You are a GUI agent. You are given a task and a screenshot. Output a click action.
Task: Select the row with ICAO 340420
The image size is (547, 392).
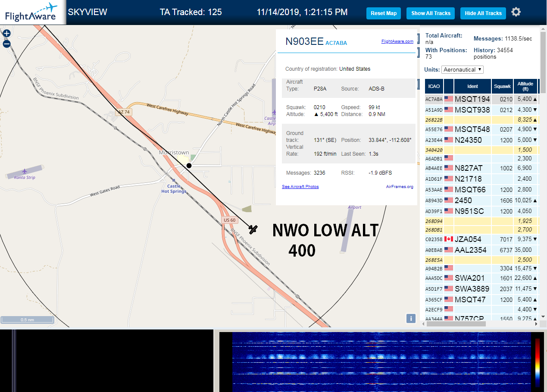click(x=481, y=150)
